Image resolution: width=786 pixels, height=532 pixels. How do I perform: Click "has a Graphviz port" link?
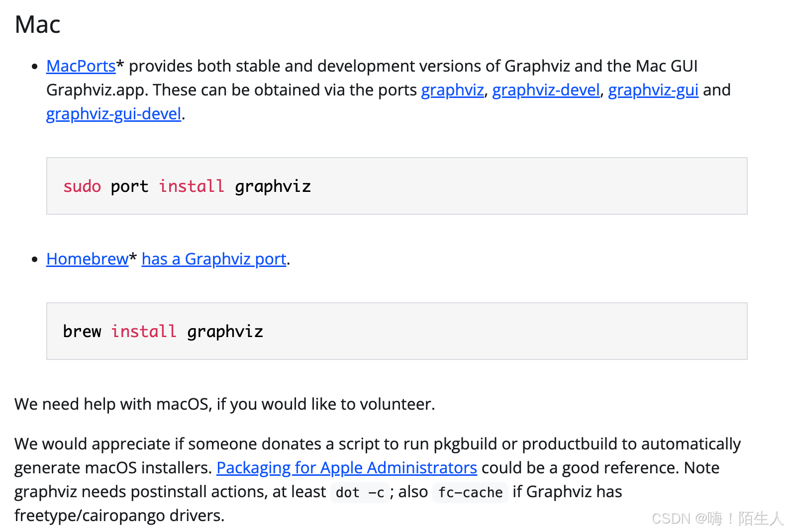[x=214, y=259]
